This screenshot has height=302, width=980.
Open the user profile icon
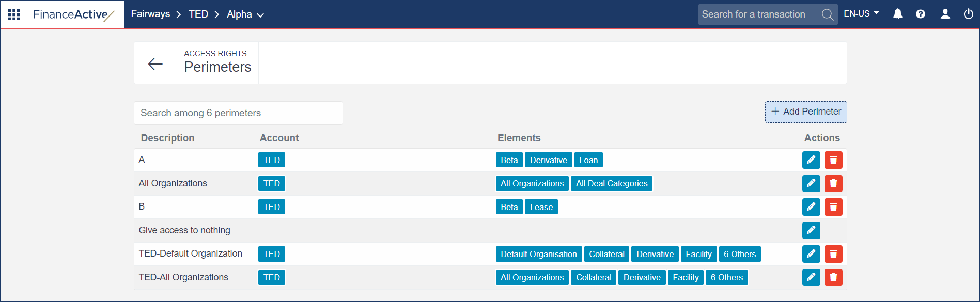(945, 14)
